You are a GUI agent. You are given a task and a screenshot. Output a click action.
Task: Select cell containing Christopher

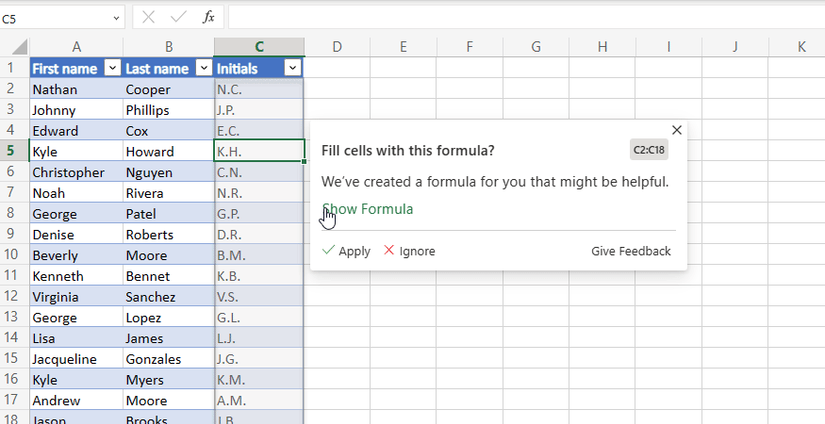point(76,172)
